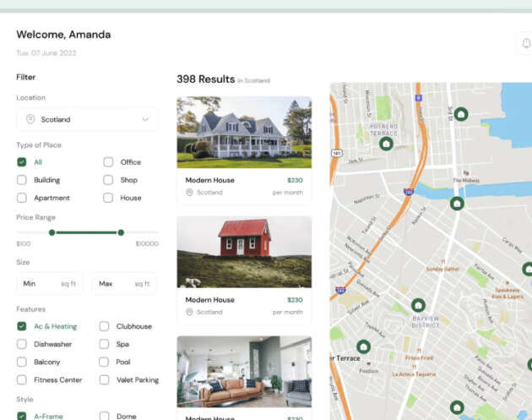Click the dropdown chevron beside Scotland
Screen dimensions: 532x420
click(x=145, y=119)
